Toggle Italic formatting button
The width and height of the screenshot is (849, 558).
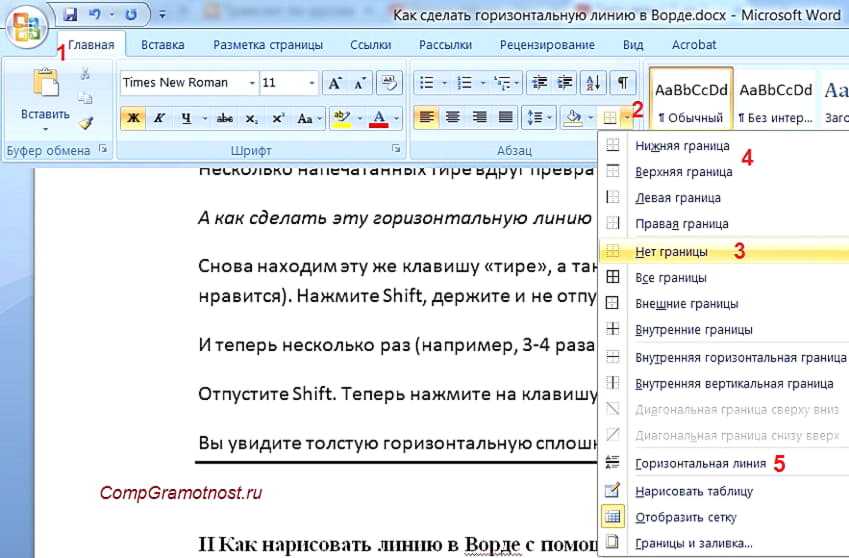(159, 118)
